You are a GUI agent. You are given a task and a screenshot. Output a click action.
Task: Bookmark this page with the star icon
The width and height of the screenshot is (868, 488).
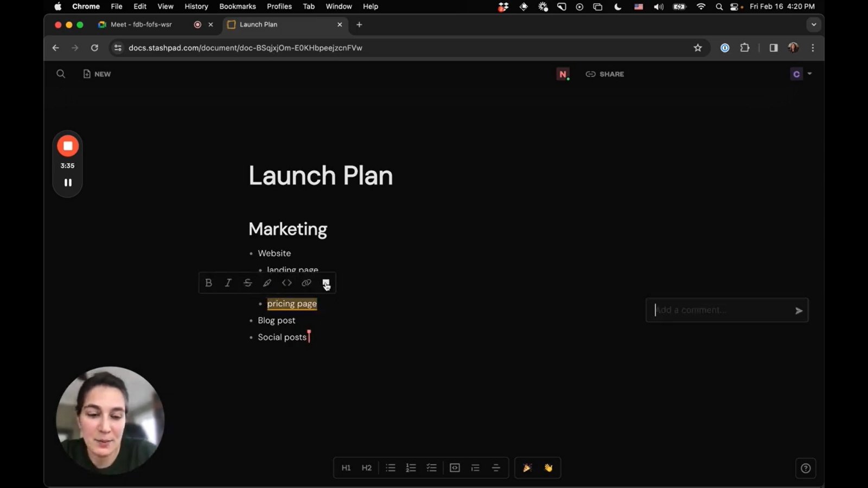point(698,48)
